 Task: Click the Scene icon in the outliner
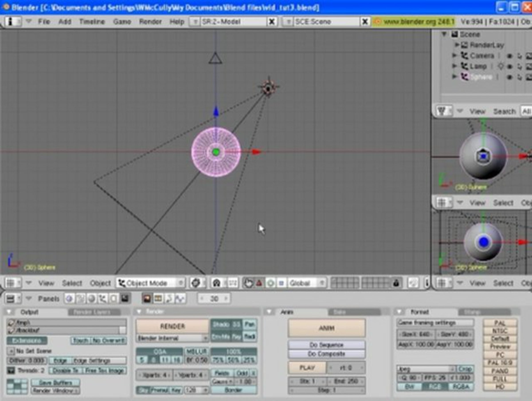pyautogui.click(x=454, y=34)
